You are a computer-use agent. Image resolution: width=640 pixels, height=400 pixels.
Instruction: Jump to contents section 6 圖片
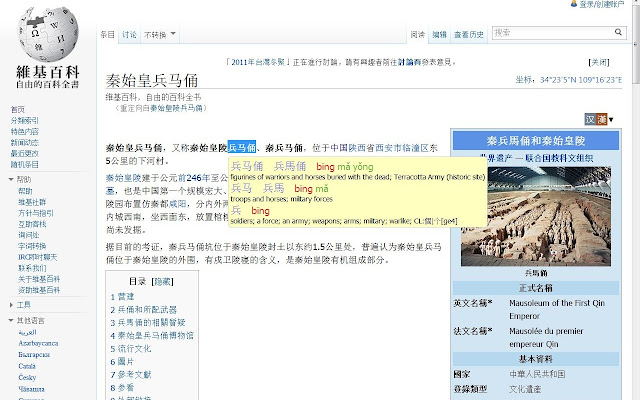pos(122,362)
